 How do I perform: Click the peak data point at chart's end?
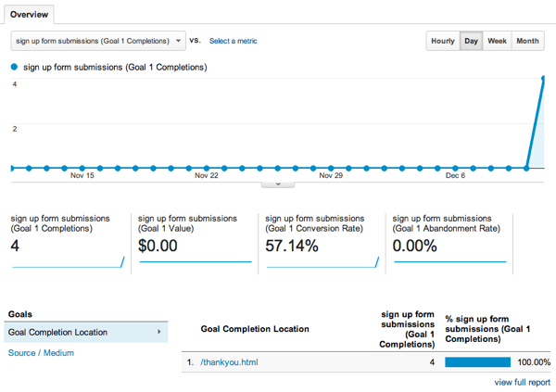[x=543, y=78]
